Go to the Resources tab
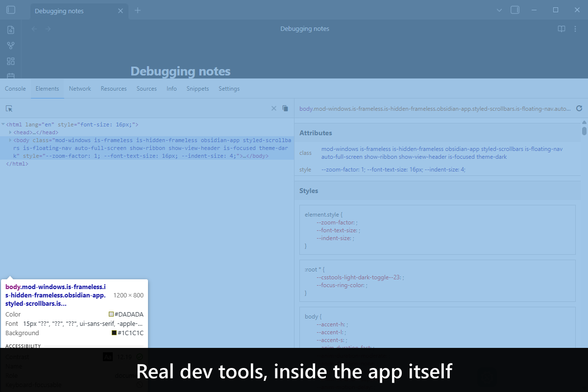This screenshot has width=588, height=392. [x=114, y=89]
